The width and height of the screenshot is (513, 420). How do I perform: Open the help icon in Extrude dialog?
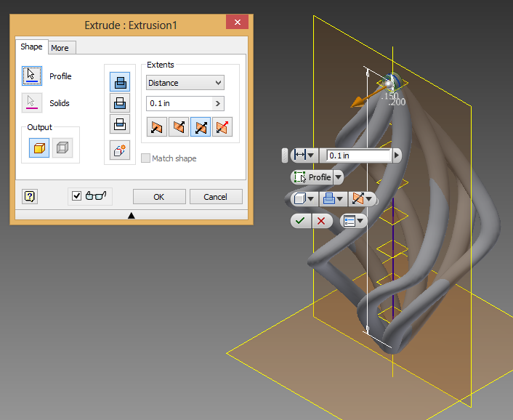(30, 197)
